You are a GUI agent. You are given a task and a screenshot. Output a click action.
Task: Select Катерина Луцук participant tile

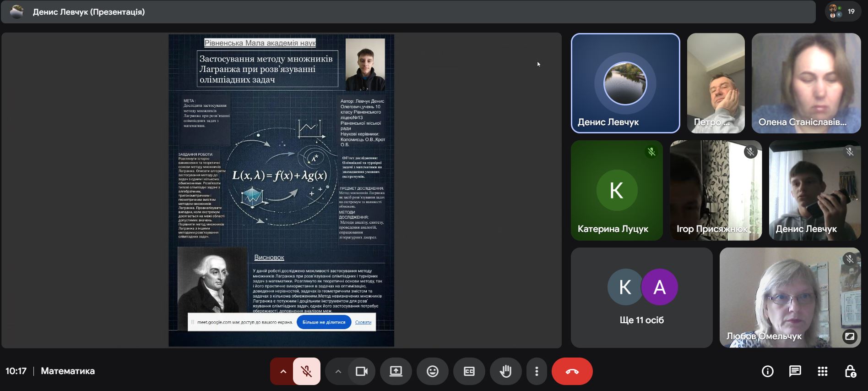[x=616, y=190]
